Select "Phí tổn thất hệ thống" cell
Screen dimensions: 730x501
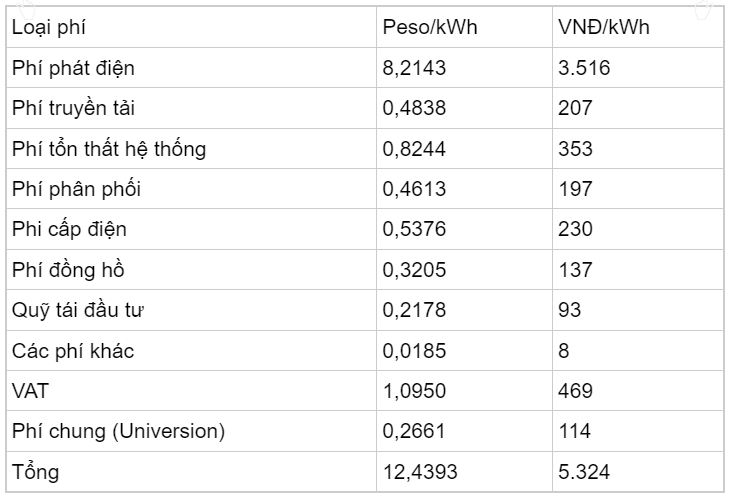tap(109, 149)
